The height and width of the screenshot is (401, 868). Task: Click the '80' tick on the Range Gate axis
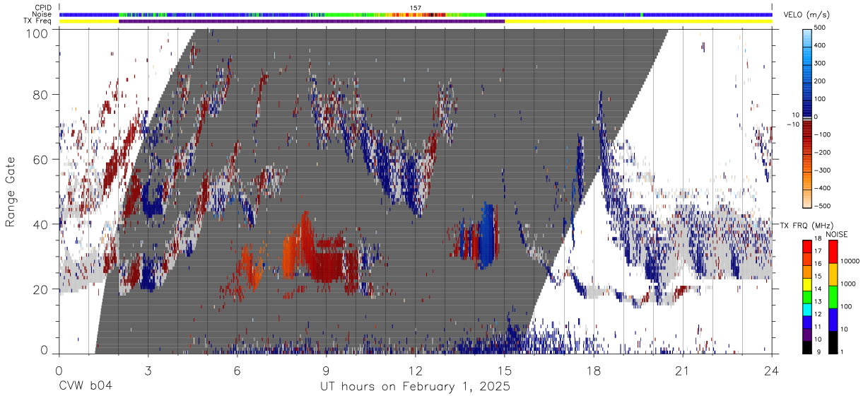point(40,95)
